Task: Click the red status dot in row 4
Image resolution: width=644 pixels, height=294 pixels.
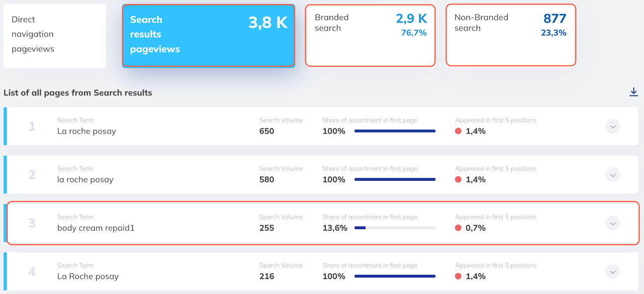Action: (458, 276)
